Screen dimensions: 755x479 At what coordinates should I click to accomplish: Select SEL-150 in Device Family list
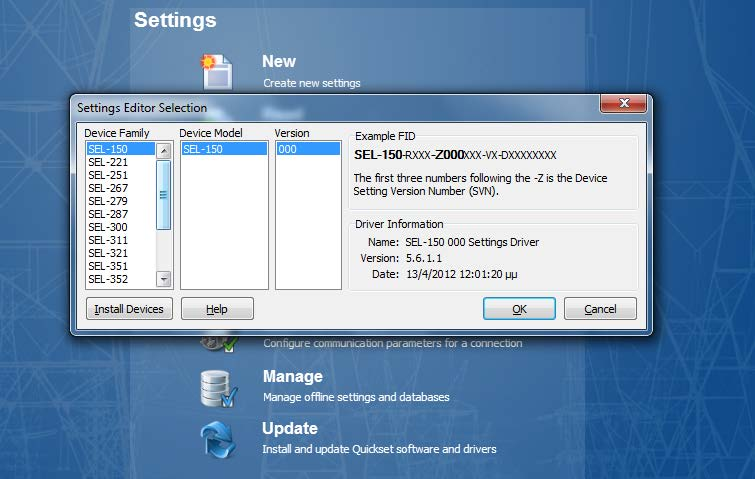pyautogui.click(x=120, y=149)
